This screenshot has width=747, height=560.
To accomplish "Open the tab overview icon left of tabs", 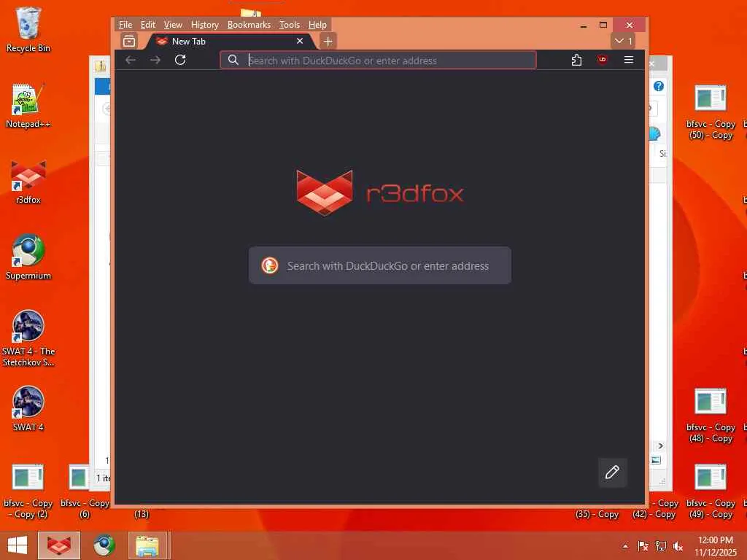I will [128, 42].
